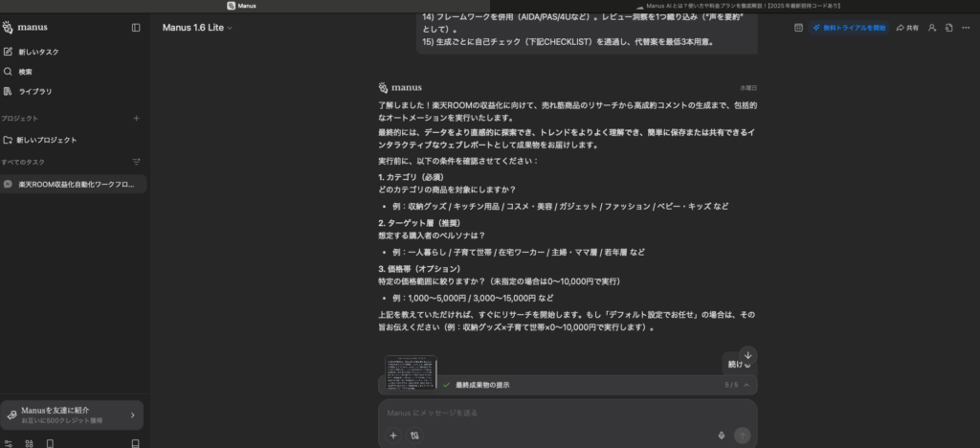Click the plus attachment button in message box
This screenshot has height=448, width=980.
[393, 435]
